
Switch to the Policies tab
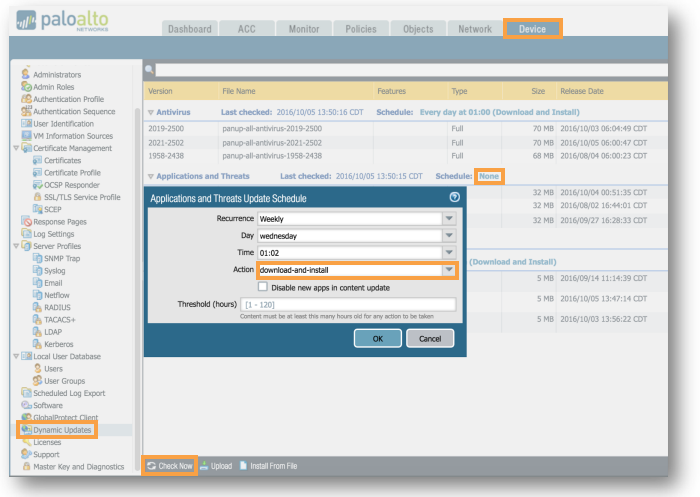click(360, 29)
